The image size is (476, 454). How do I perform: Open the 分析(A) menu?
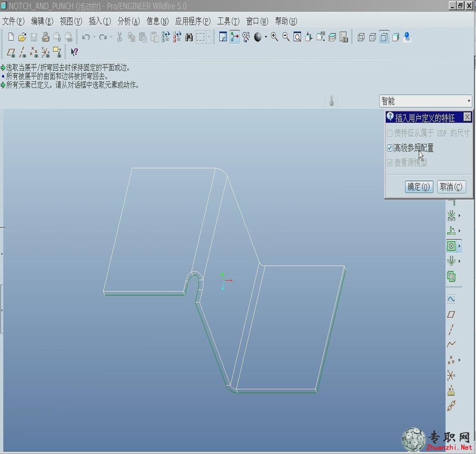click(x=129, y=21)
